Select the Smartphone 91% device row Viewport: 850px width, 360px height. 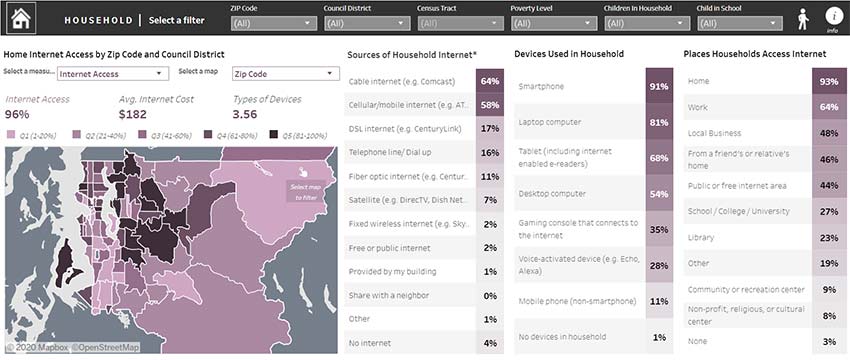pyautogui.click(x=594, y=86)
